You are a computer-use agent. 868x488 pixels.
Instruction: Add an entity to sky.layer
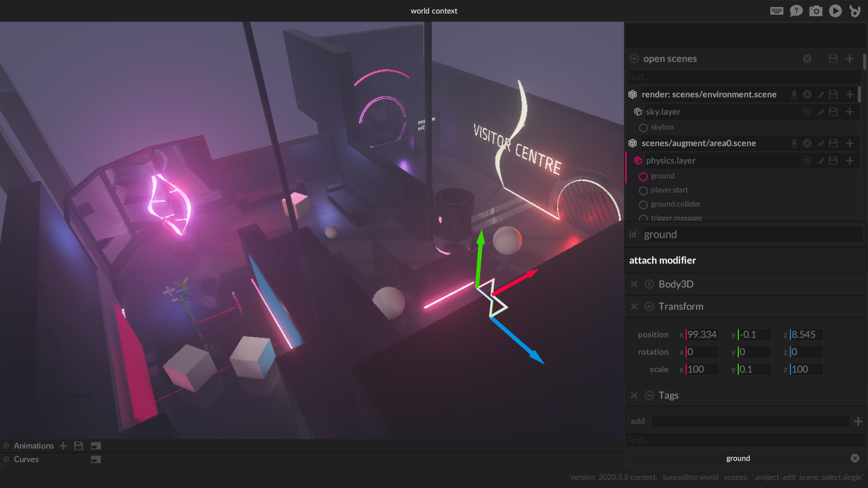pyautogui.click(x=850, y=112)
